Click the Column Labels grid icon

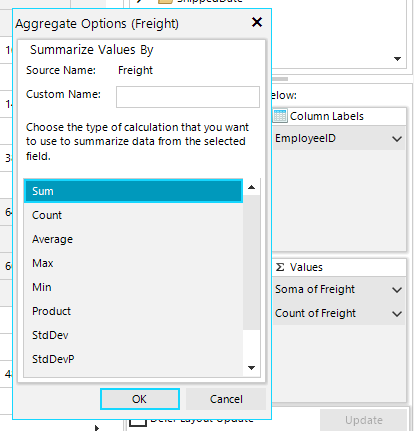point(280,116)
